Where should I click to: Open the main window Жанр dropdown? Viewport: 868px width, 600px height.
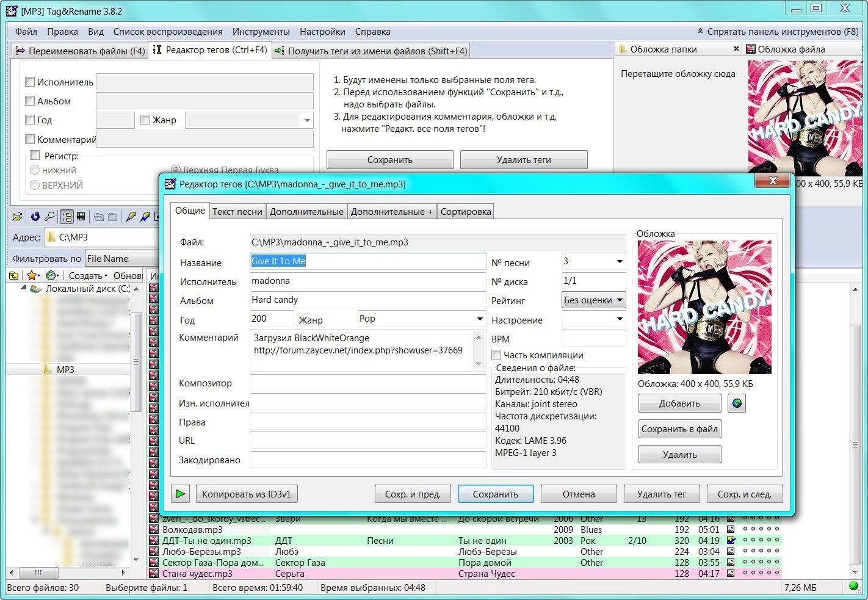coord(307,120)
